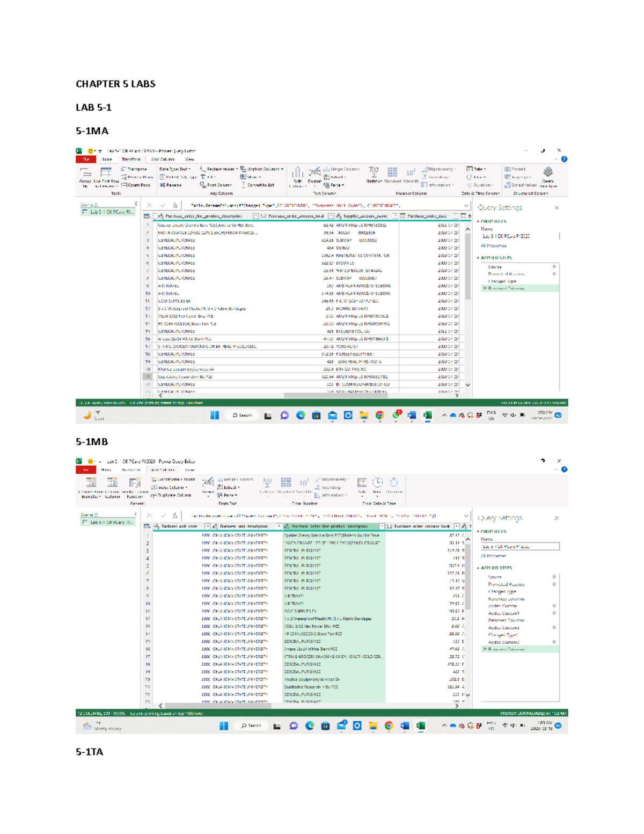Click the fx icon in 5-1MB formula bar
The height and width of the screenshot is (834, 644).
[x=175, y=516]
